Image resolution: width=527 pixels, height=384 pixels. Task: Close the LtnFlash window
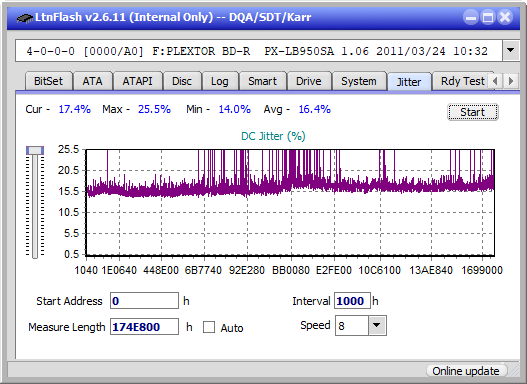pyautogui.click(x=505, y=17)
